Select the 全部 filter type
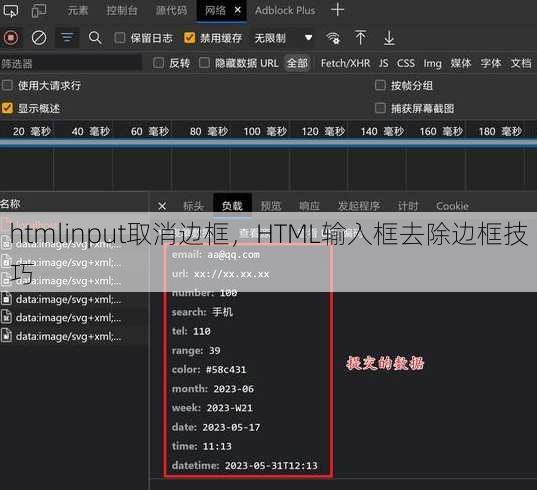 (x=297, y=63)
